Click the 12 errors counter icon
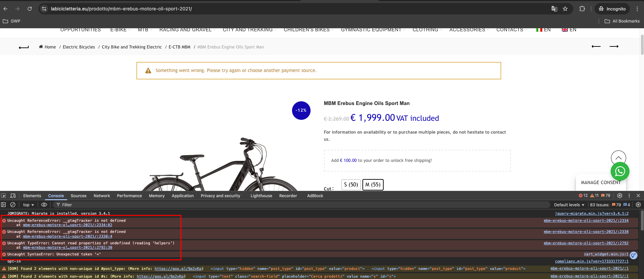This screenshot has width=644, height=279. [x=583, y=196]
